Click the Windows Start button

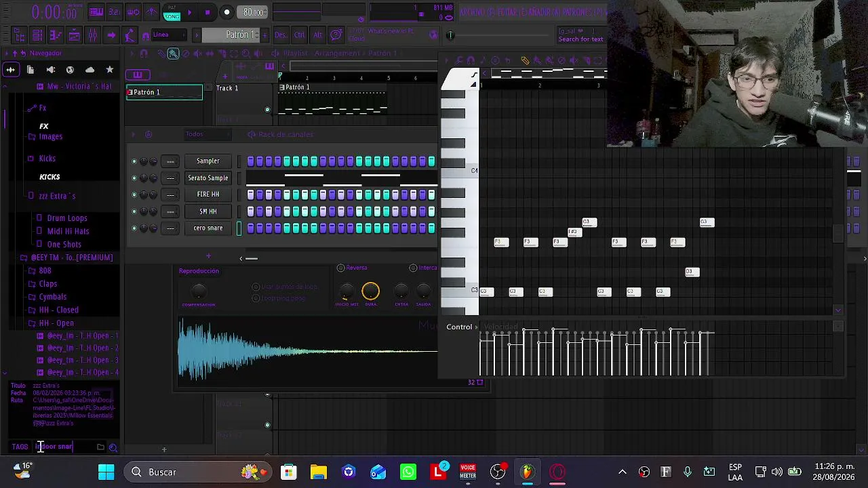[106, 472]
